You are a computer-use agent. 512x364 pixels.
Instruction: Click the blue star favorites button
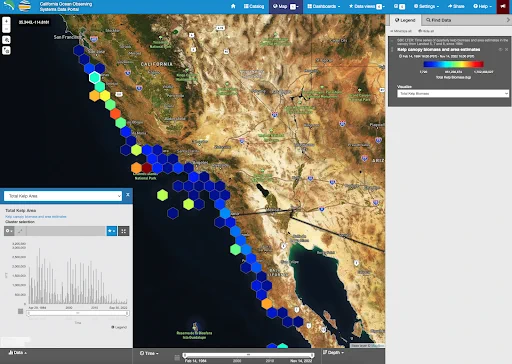pos(112,231)
